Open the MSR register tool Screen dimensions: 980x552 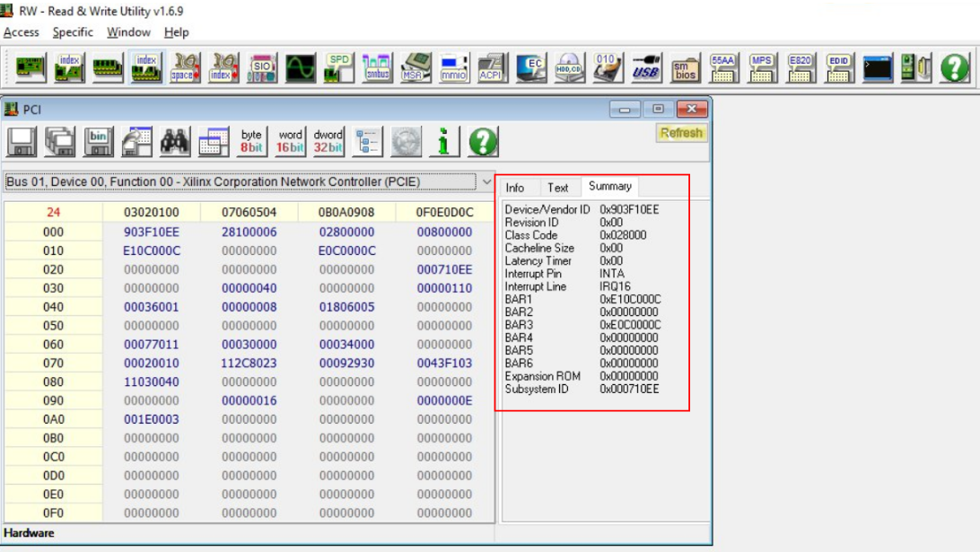[x=416, y=67]
